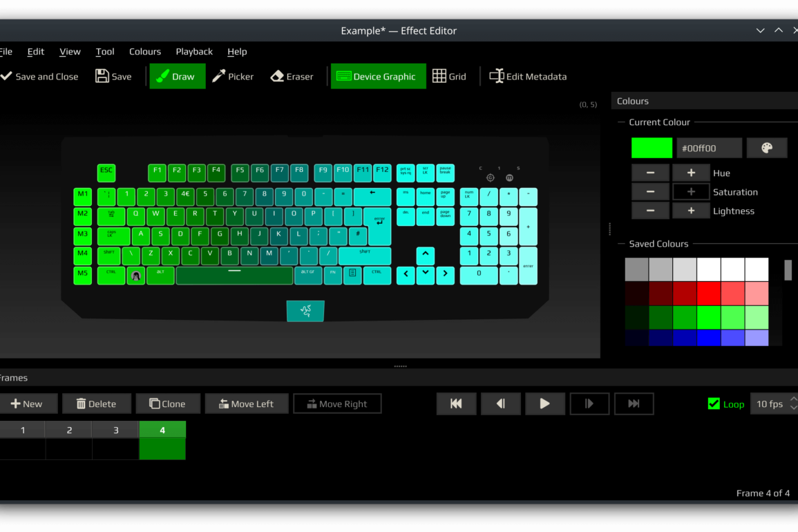Increase the Hue with plus button
The image size is (798, 532).
point(691,173)
